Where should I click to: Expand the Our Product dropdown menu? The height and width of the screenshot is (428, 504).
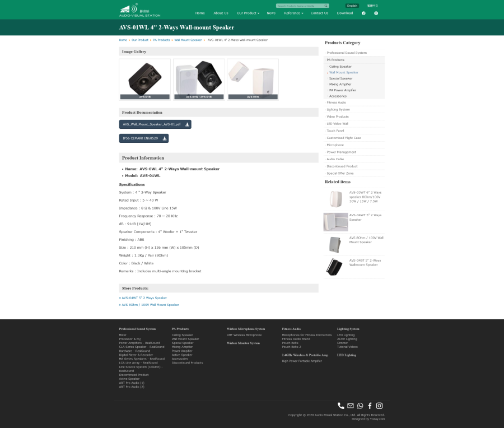click(248, 13)
